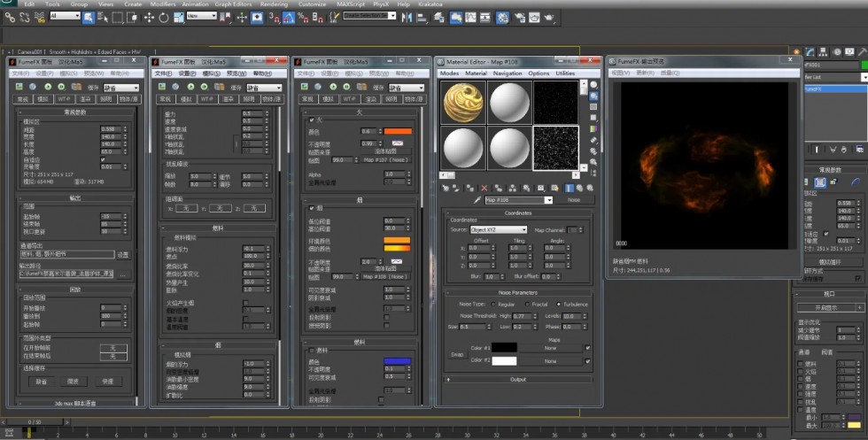868x440 pixels.
Task: Toggle the 火 fire checkbox
Action: (x=311, y=120)
